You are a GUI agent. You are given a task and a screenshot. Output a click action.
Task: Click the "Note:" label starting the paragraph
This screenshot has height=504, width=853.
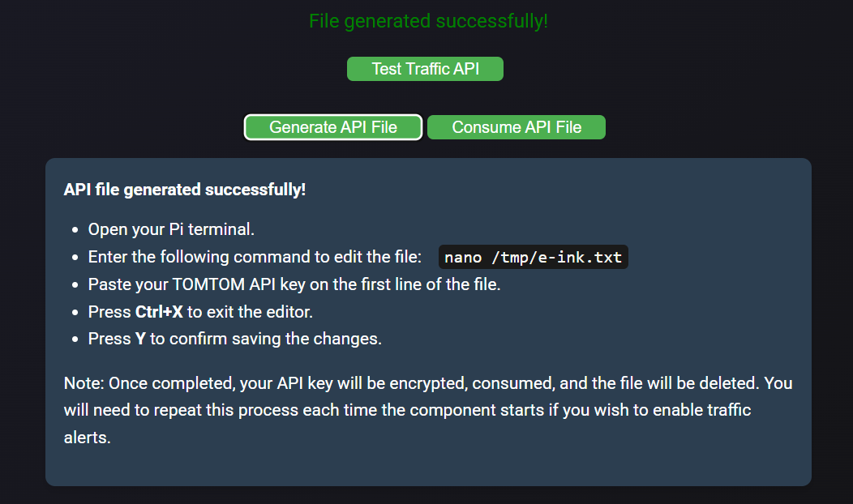point(84,382)
